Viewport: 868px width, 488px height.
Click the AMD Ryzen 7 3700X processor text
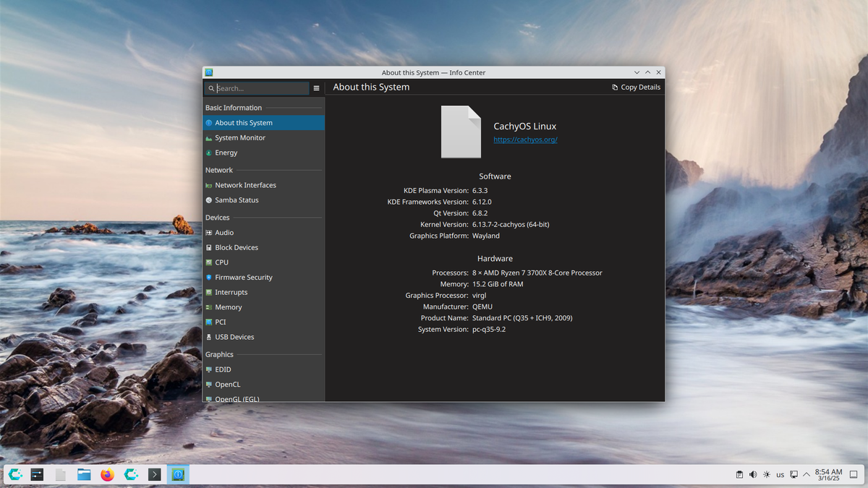point(537,273)
